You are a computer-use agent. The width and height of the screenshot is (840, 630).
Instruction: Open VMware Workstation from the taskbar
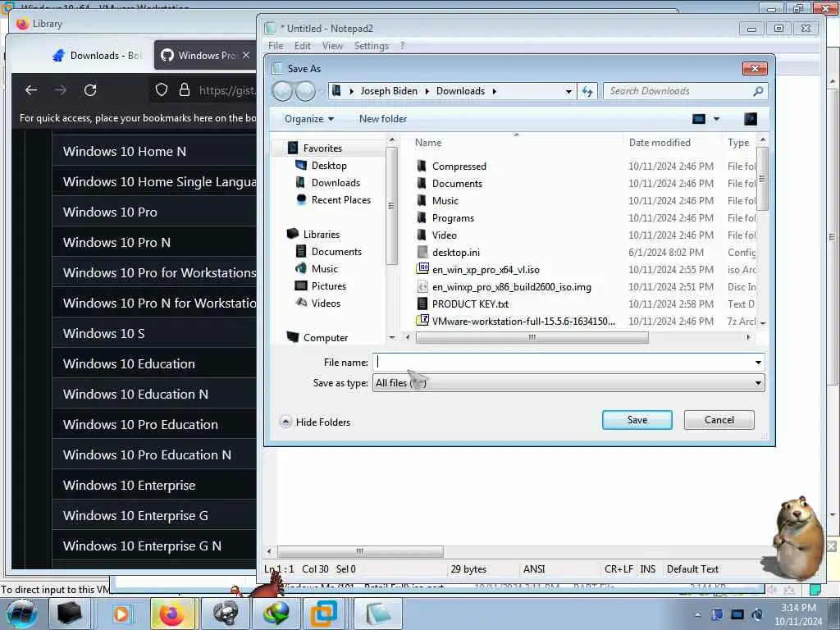(323, 614)
